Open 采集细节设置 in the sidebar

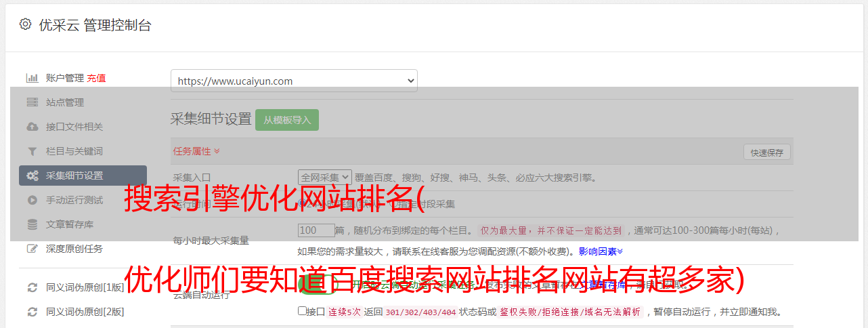click(83, 176)
